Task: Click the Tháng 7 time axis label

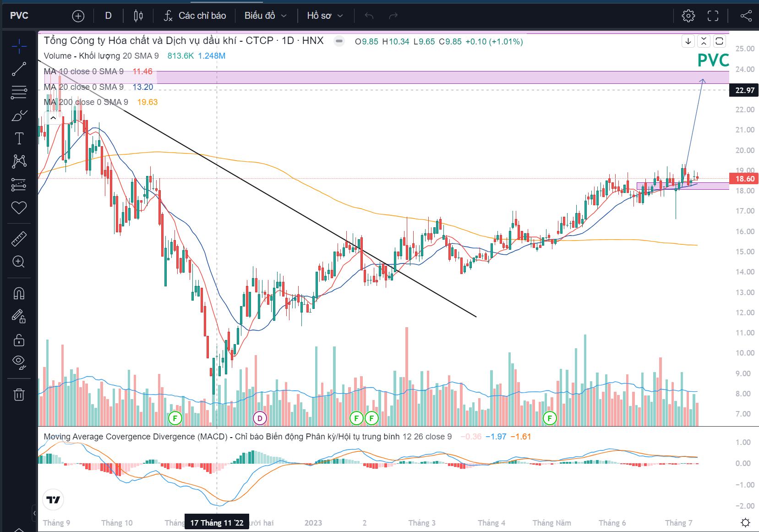Action: point(679,523)
